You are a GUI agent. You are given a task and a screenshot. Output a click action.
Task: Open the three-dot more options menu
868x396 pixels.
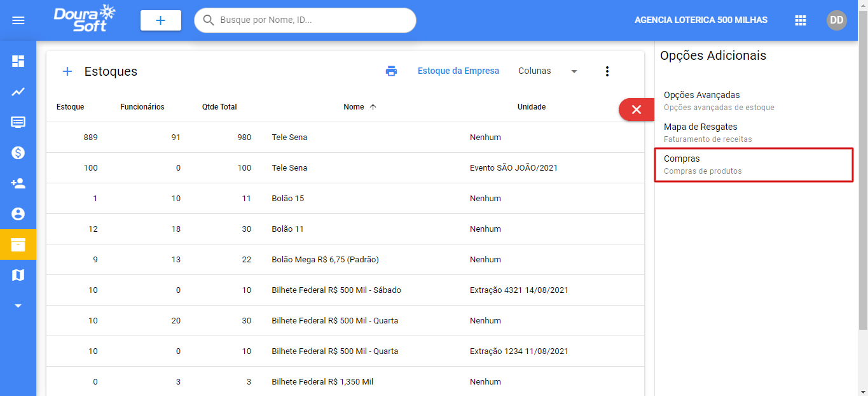click(607, 71)
